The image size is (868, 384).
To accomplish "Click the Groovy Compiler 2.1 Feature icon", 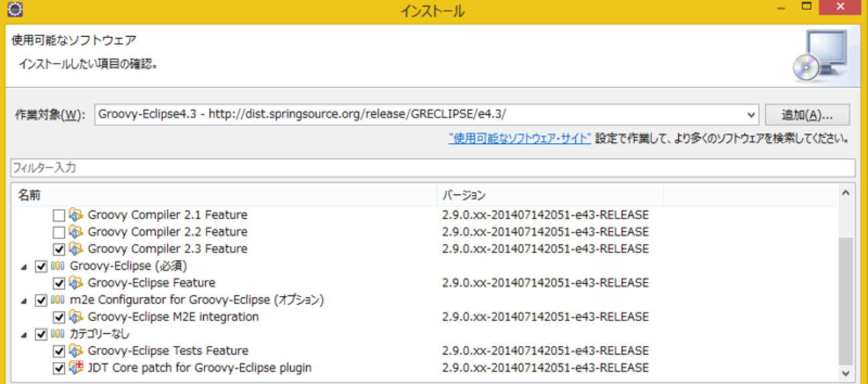I will tap(76, 215).
